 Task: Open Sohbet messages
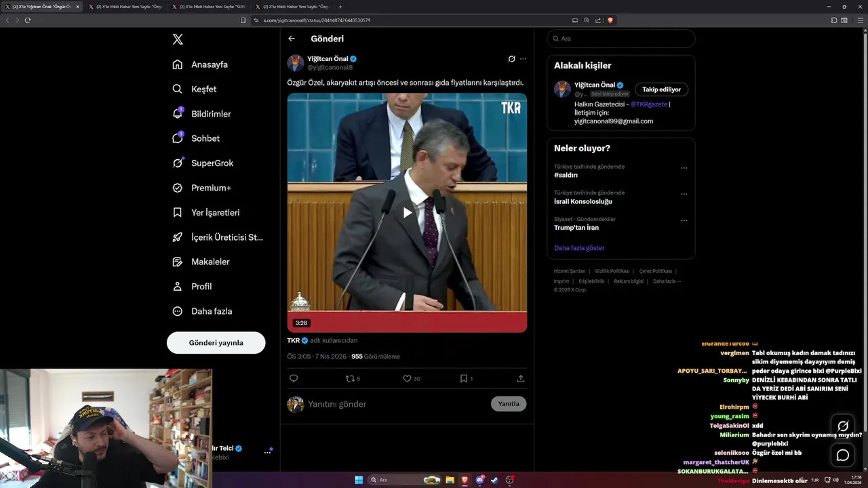pos(196,138)
